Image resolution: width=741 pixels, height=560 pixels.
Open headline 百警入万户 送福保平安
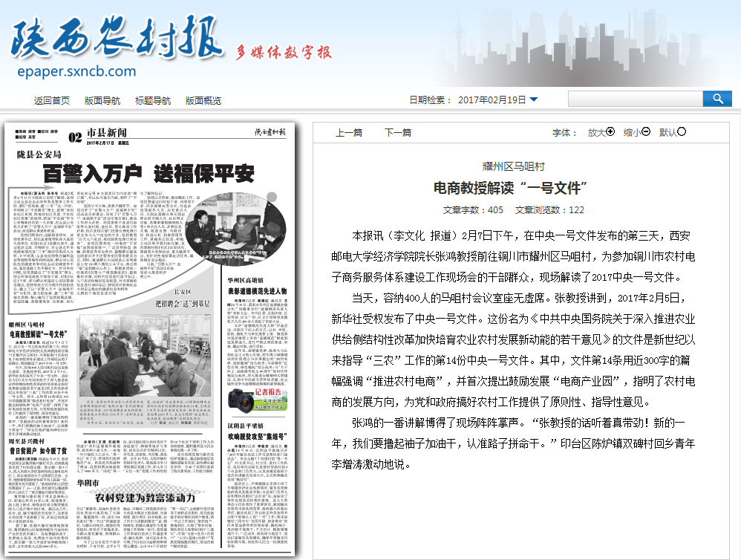pyautogui.click(x=148, y=173)
